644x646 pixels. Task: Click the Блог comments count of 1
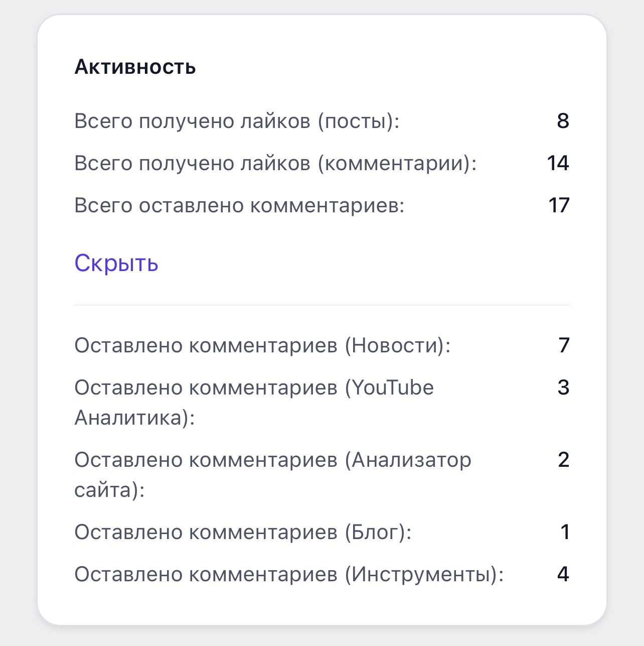pyautogui.click(x=565, y=532)
